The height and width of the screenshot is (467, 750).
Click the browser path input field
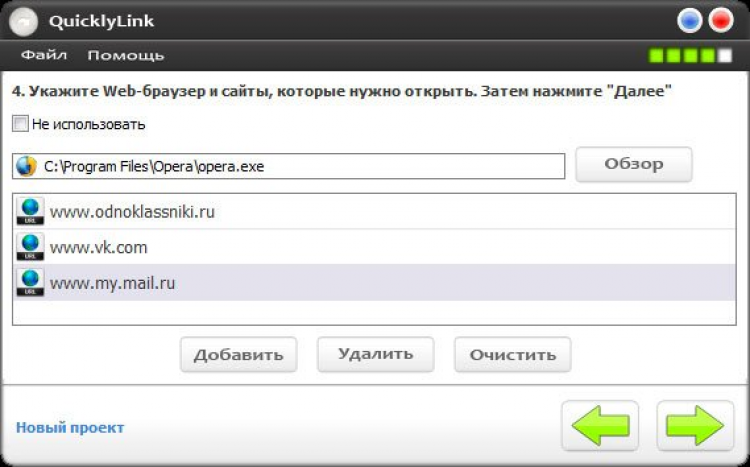pyautogui.click(x=288, y=166)
